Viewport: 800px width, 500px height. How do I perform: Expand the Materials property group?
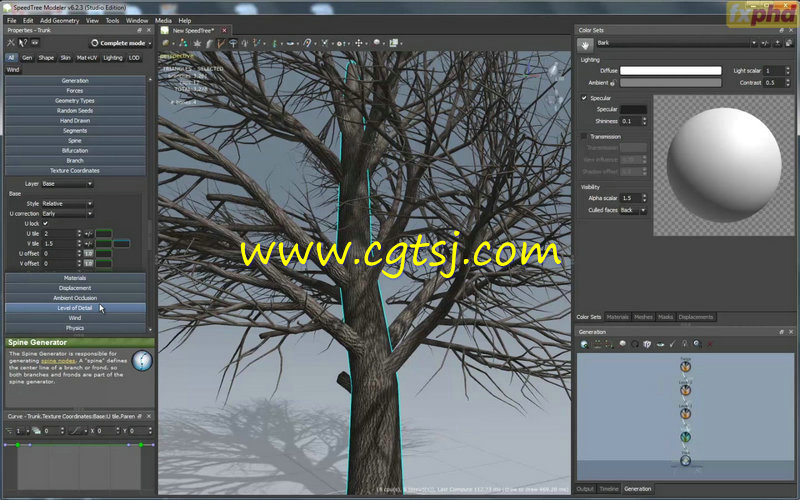coord(75,278)
